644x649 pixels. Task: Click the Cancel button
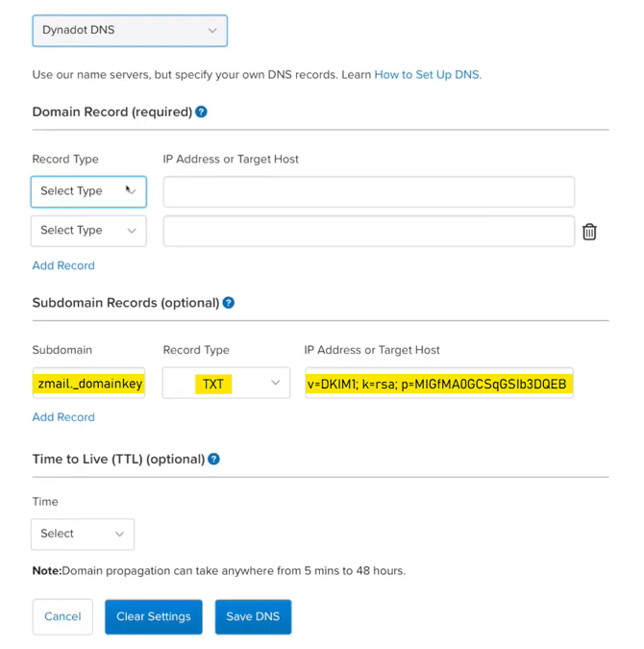(62, 616)
